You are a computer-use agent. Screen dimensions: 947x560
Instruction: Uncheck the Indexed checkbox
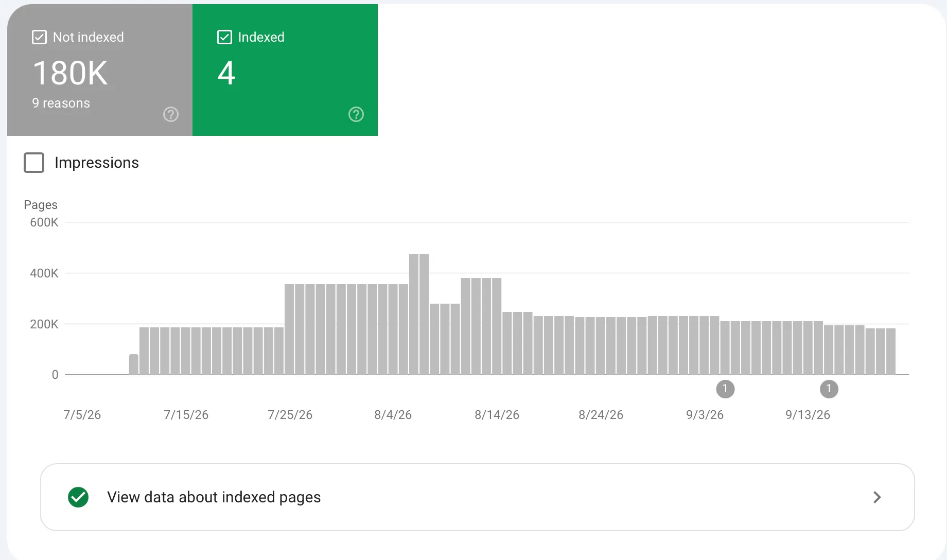225,37
